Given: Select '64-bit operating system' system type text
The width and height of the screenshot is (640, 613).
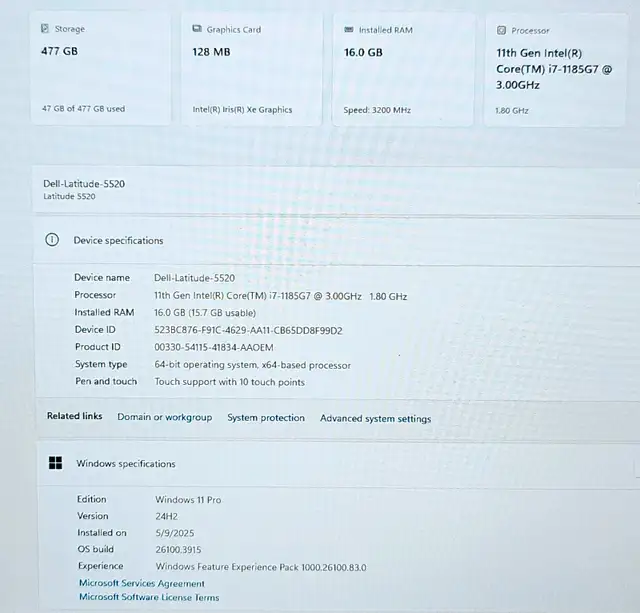Looking at the screenshot, I should [253, 365].
